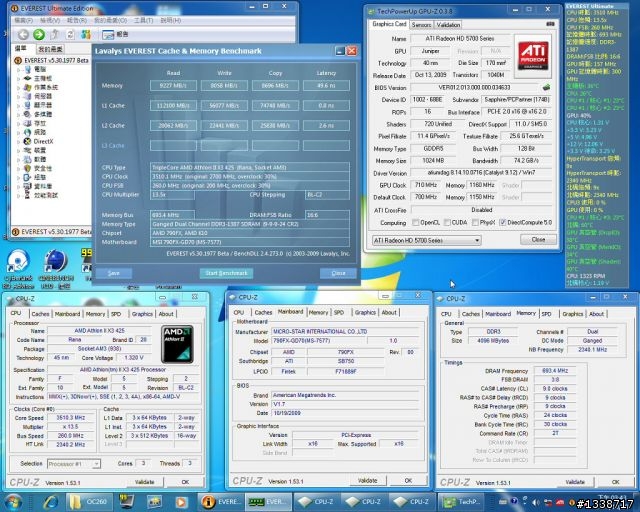This screenshot has height=512, width=640.
Task: Click OK in the middle CPU-Z window
Action: pyautogui.click(x=408, y=481)
